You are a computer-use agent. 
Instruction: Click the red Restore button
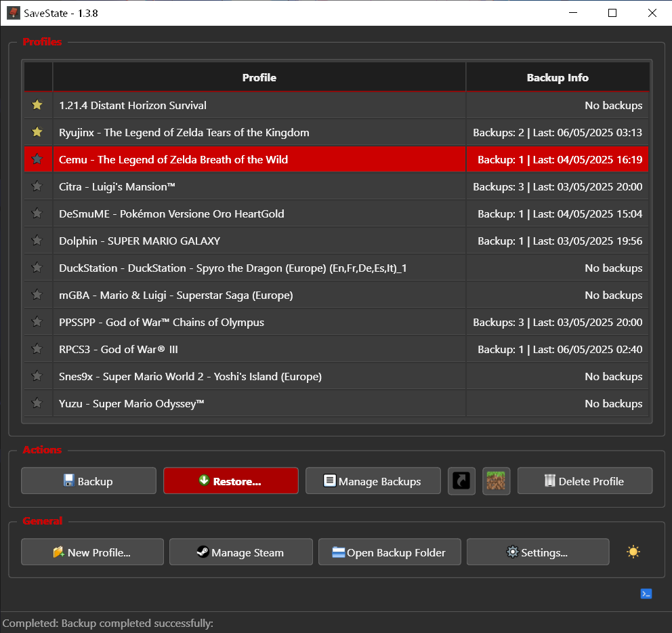click(x=230, y=481)
